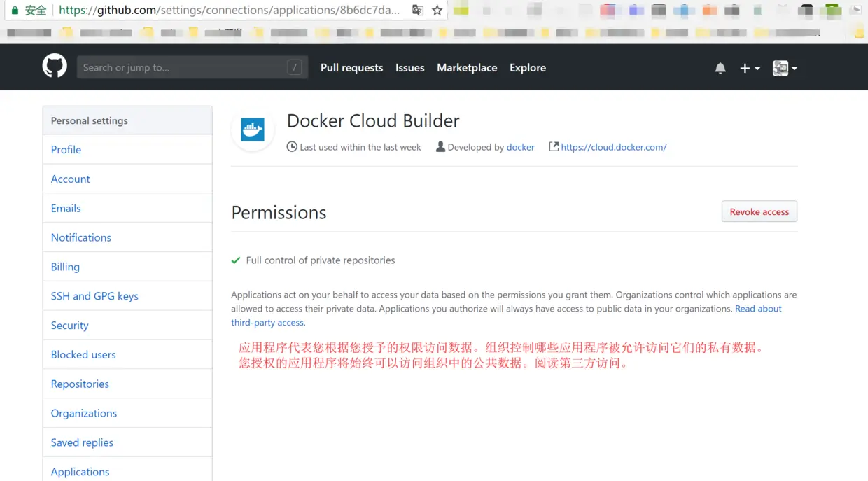The width and height of the screenshot is (868, 481).
Task: Click the browser address URL bar
Action: click(x=230, y=10)
